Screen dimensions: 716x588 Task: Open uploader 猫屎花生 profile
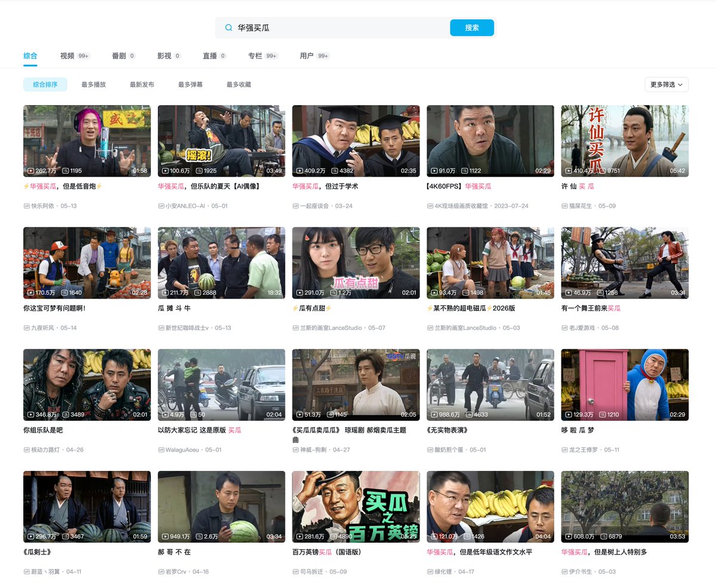coord(581,206)
